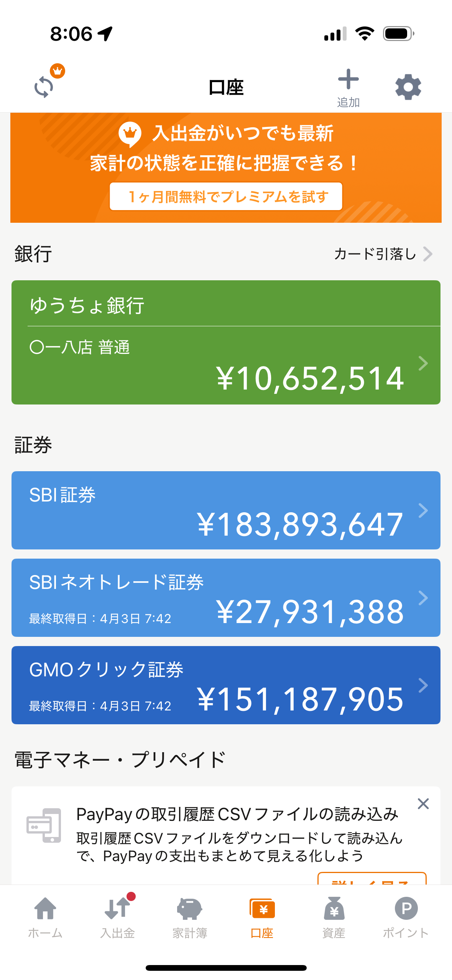Screen dimensions: 452x980
Task: Open the 入出金 transactions tab
Action: coord(117,917)
